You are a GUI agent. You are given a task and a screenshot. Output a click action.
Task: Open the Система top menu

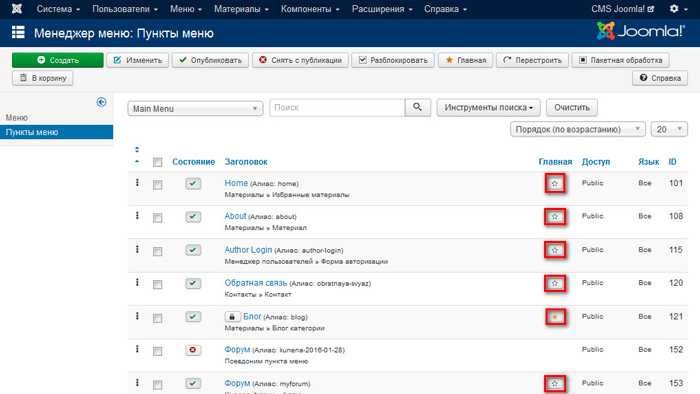pos(58,9)
